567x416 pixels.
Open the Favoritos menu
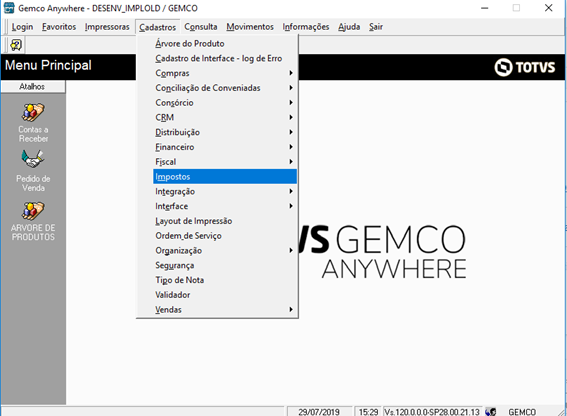[59, 27]
